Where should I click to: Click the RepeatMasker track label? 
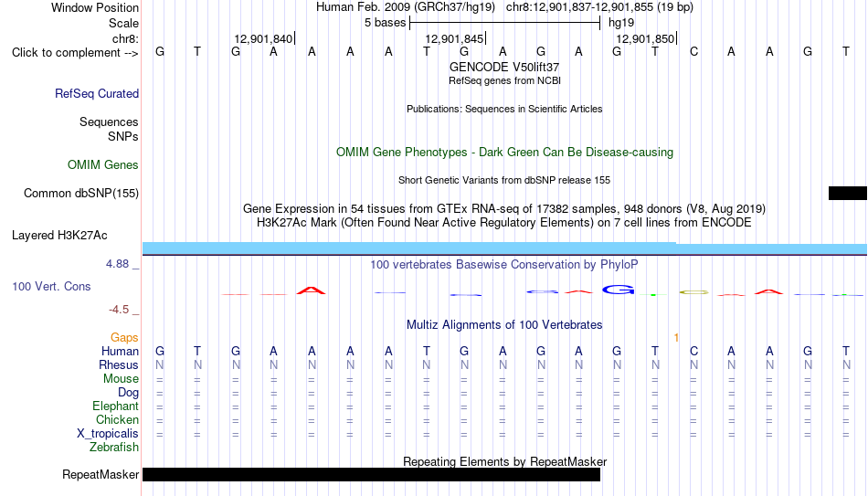click(x=101, y=474)
